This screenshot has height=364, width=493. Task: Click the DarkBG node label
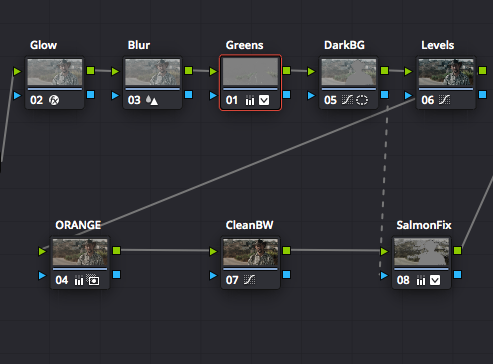(344, 45)
